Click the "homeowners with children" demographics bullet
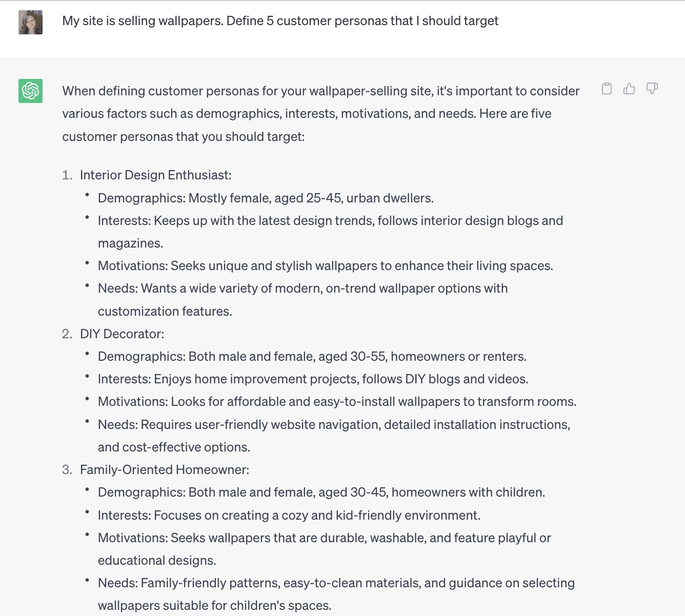Viewport: 685px width, 616px height. 321,492
